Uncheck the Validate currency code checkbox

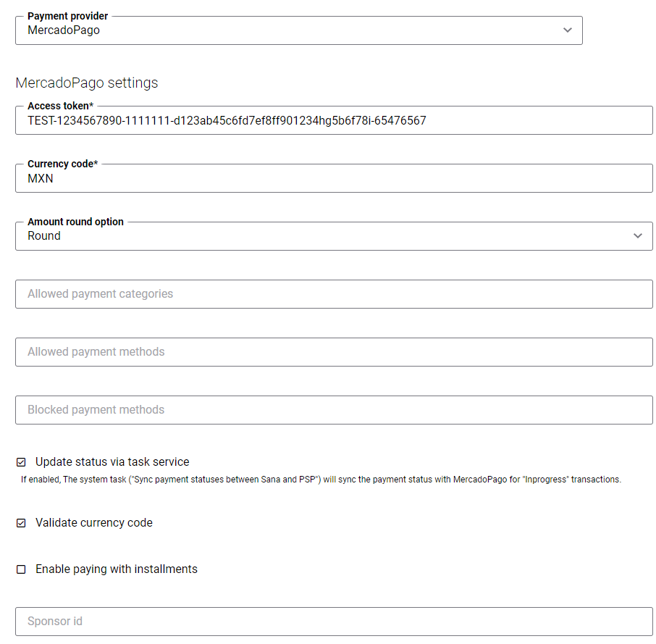pyautogui.click(x=21, y=523)
